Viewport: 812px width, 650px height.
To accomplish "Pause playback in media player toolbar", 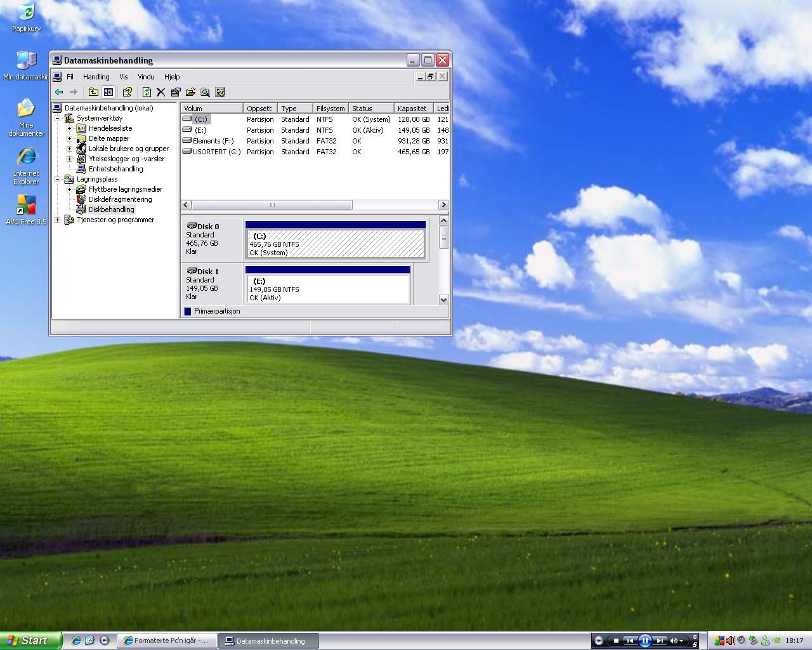I will [x=645, y=640].
